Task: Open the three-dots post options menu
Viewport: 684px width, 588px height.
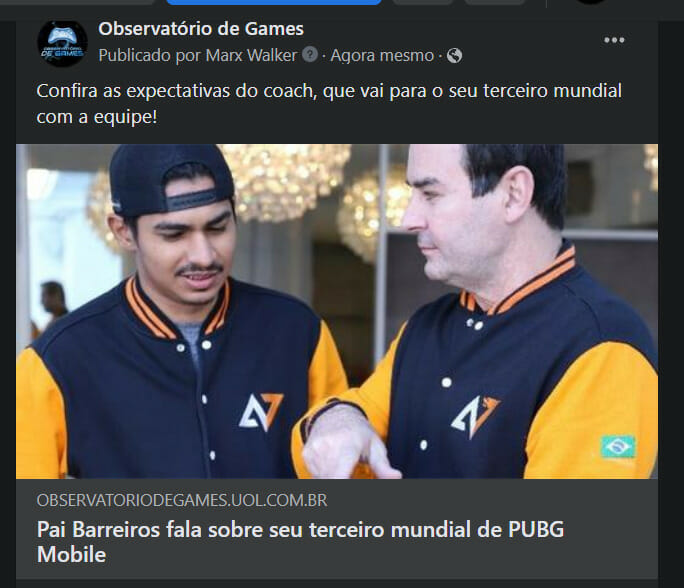Action: click(614, 40)
